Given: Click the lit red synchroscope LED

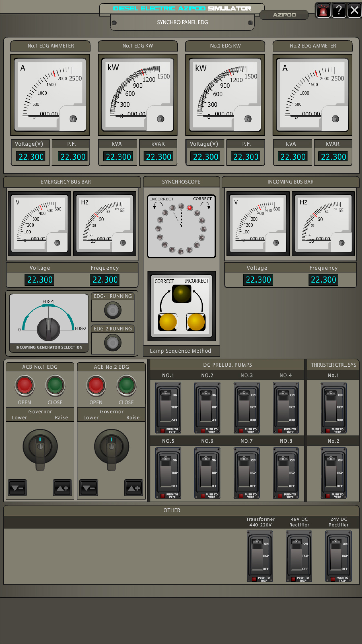Looking at the screenshot, I should pos(190,208).
